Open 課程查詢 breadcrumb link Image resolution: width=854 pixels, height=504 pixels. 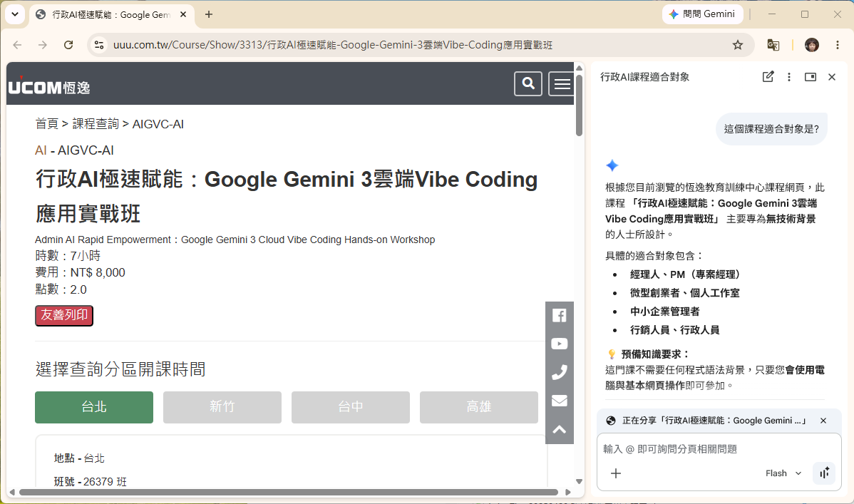[96, 124]
